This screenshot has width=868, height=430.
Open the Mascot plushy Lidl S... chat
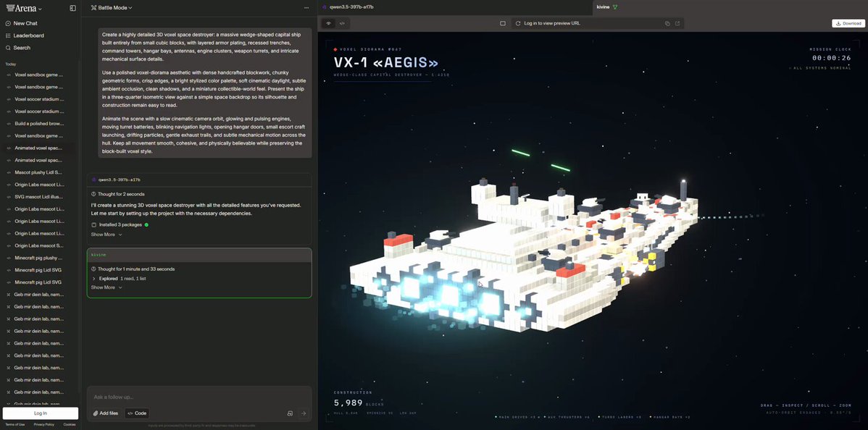(x=38, y=172)
